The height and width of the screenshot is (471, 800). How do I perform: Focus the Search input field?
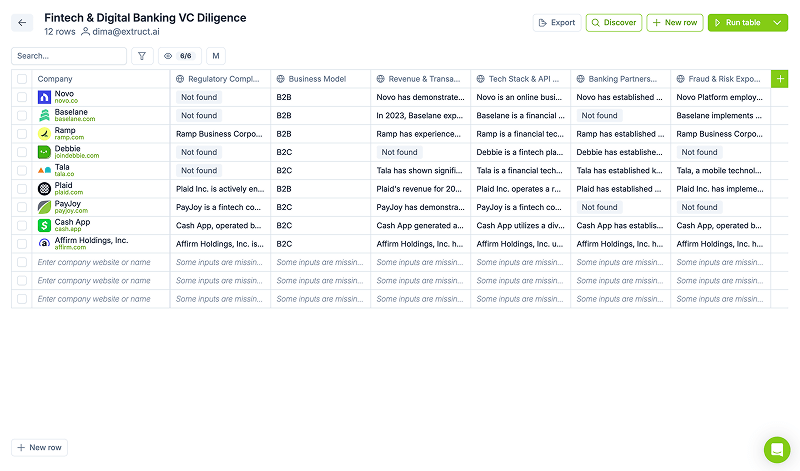[x=69, y=56]
